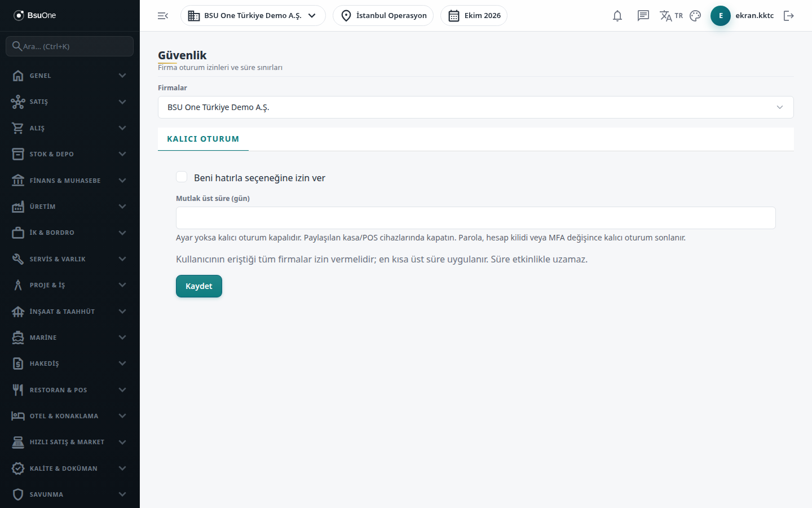
Task: Open the Firmalar company dropdown
Action: point(476,107)
